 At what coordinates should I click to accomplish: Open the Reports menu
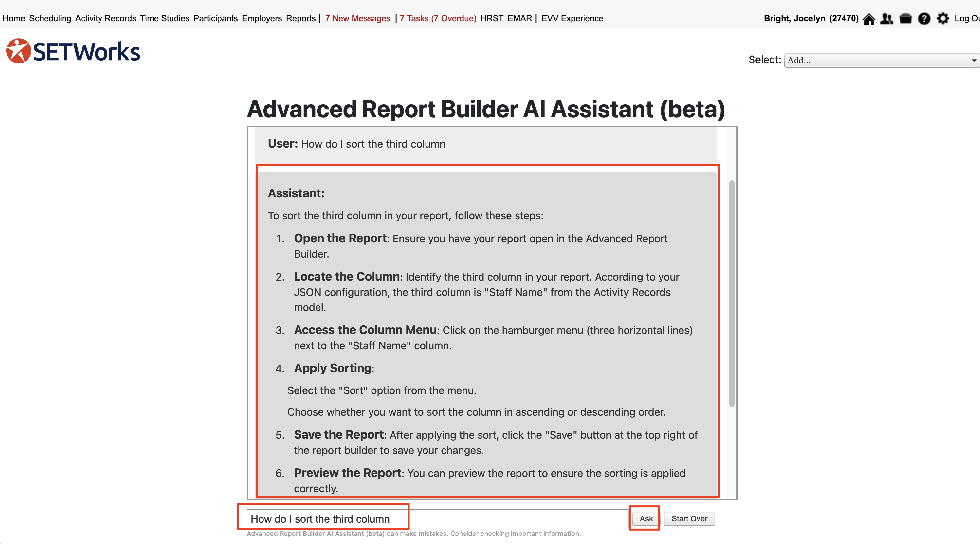coord(300,18)
